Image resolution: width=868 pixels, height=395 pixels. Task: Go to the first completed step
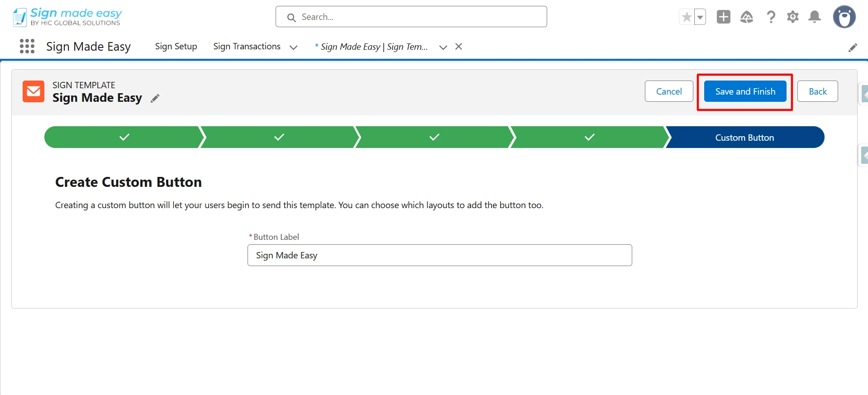124,137
